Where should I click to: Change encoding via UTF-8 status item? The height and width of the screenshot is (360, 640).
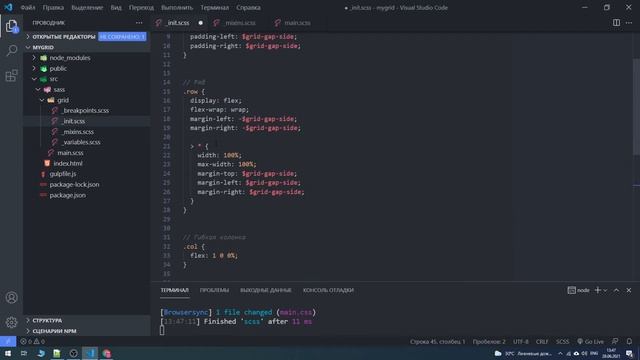pos(520,342)
